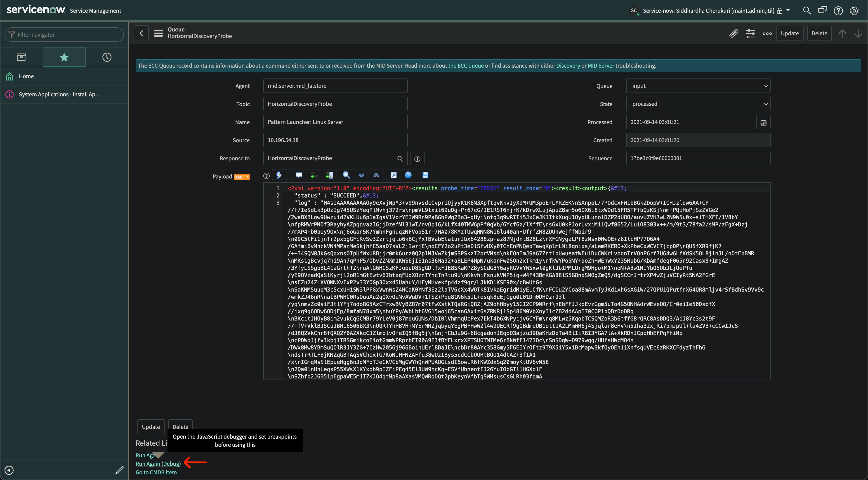This screenshot has width=868, height=480.
Task: Click the Response to lookup magnifier
Action: [x=400, y=158]
